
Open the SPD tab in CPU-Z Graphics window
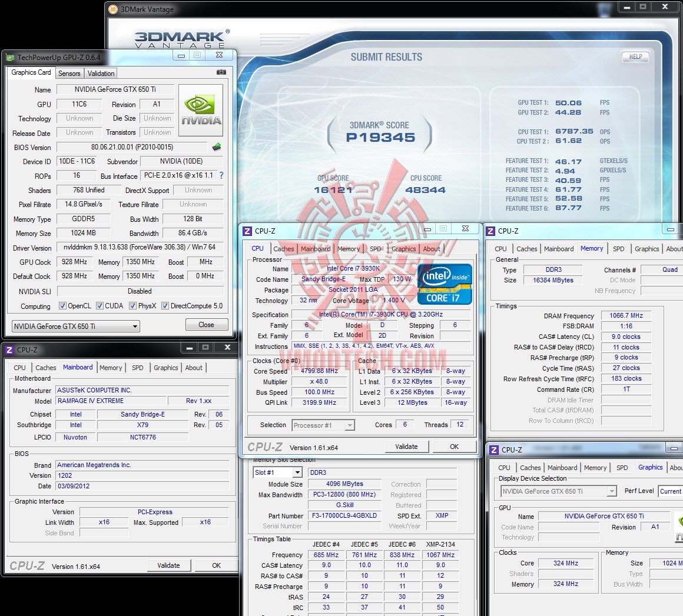pyautogui.click(x=622, y=468)
